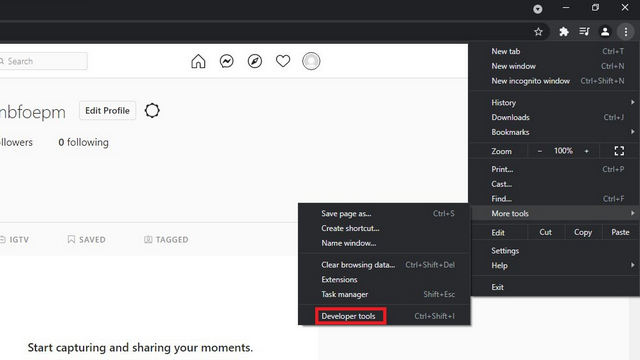The width and height of the screenshot is (640, 360).
Task: Expand the History submenu
Action: click(554, 102)
